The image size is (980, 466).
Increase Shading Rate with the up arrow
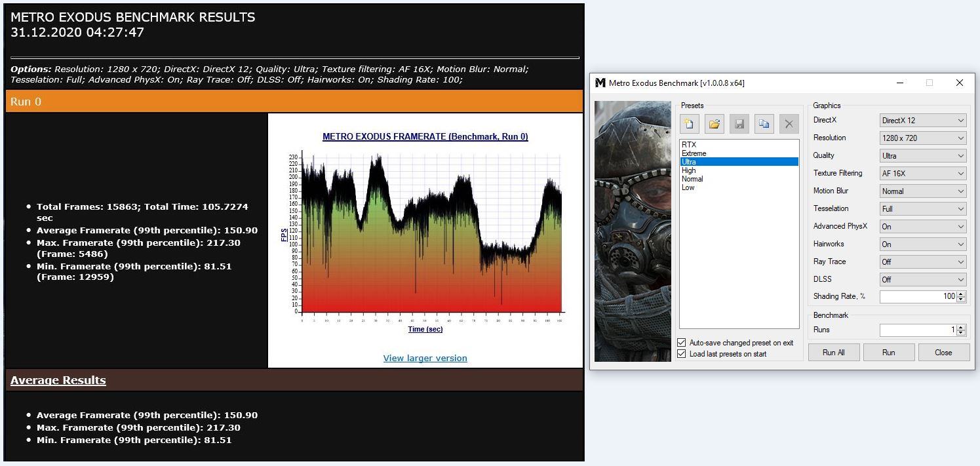point(962,294)
